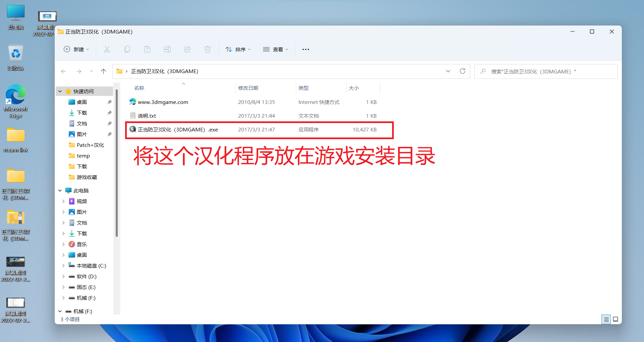
Task: Refresh the current folder
Action: click(463, 71)
